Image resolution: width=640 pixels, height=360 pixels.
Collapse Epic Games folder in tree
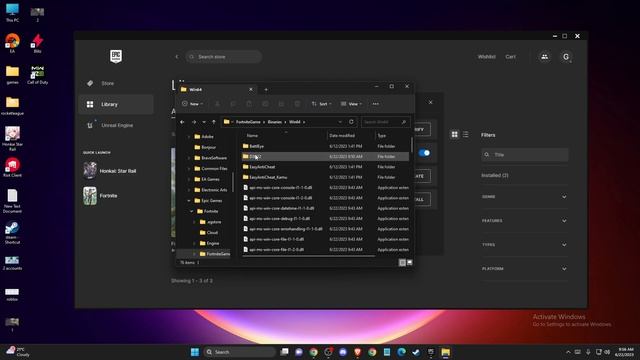coord(189,201)
